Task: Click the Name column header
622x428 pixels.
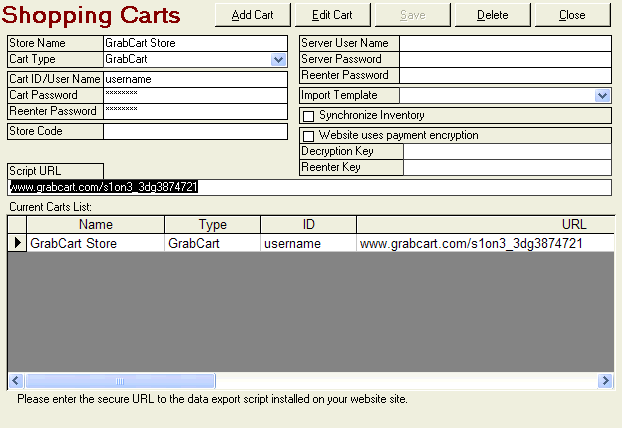Action: tap(96, 225)
